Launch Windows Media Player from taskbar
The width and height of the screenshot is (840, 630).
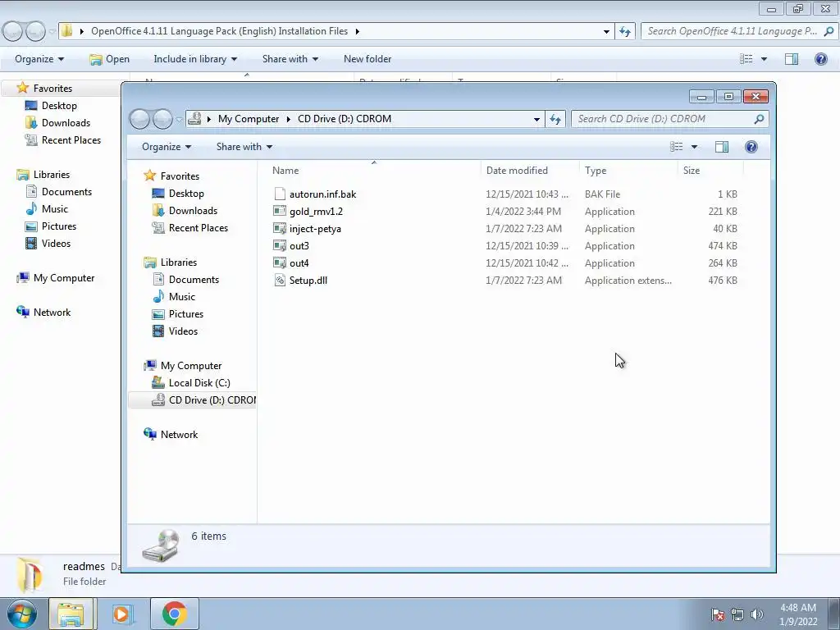pos(122,614)
